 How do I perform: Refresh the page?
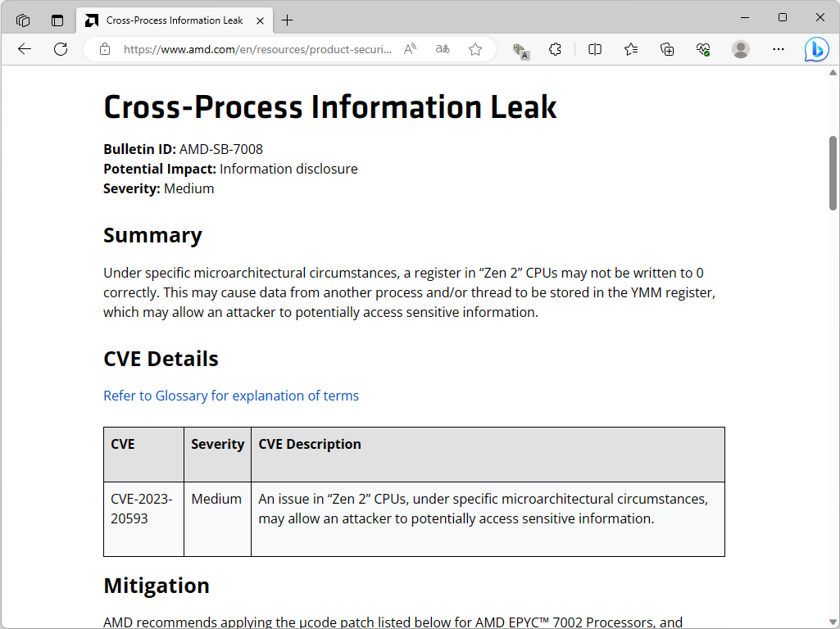(x=61, y=49)
